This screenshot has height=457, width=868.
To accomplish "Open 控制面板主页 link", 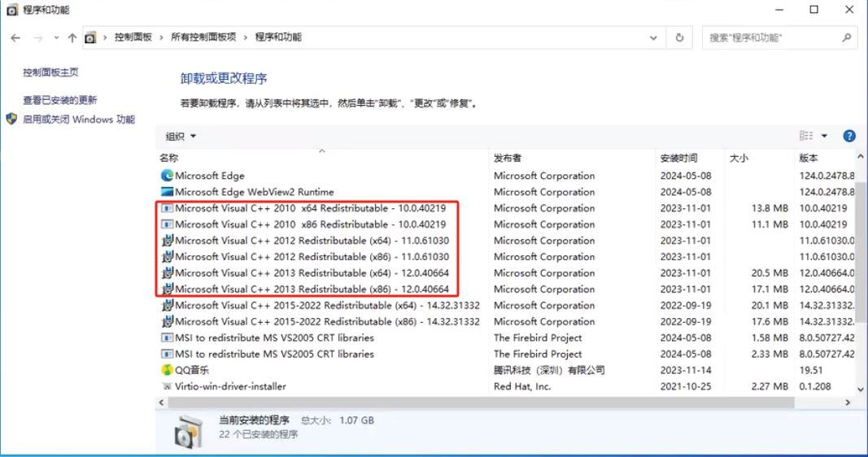I will 50,72.
